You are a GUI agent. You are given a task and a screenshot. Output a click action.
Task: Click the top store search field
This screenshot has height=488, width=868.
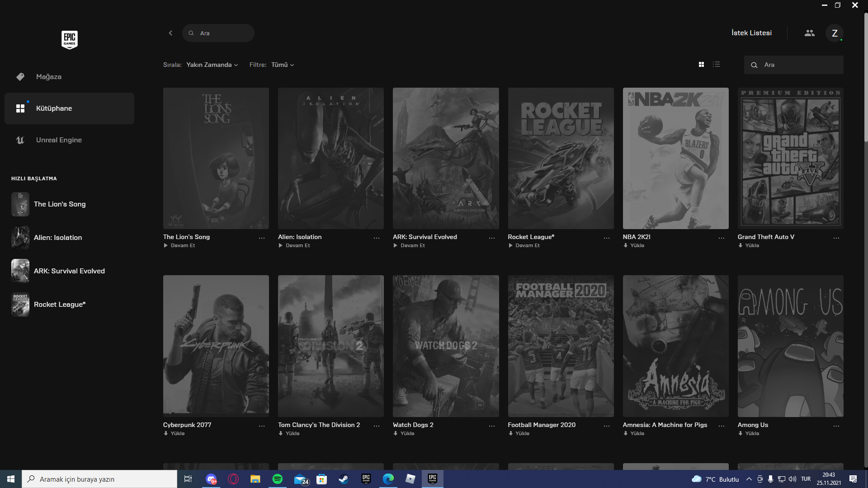point(218,33)
